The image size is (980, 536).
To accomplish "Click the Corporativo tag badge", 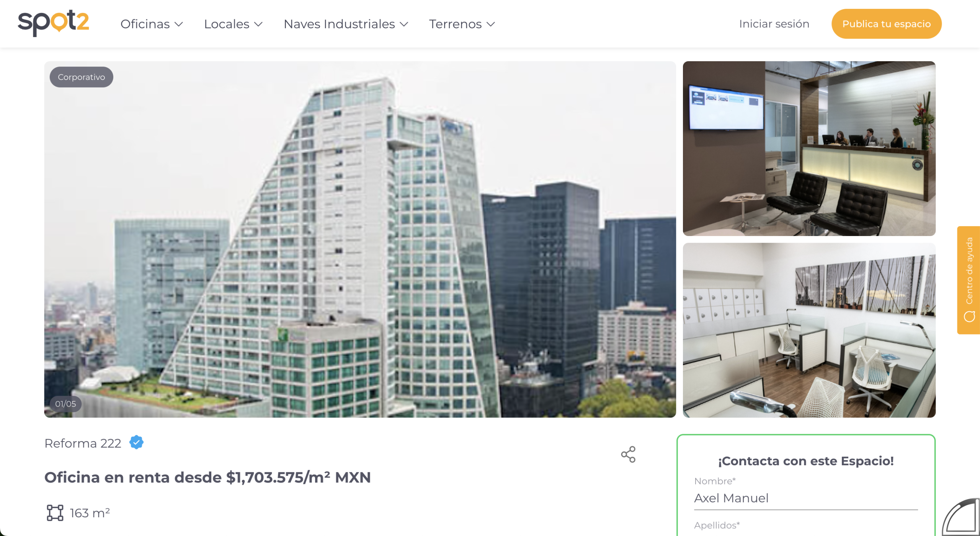I will (81, 77).
